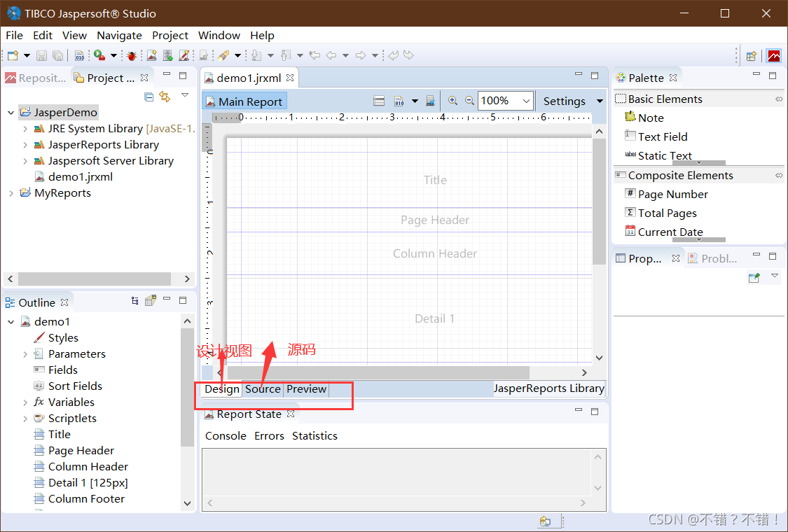Open the New wizard dropdown arrow

pos(27,55)
